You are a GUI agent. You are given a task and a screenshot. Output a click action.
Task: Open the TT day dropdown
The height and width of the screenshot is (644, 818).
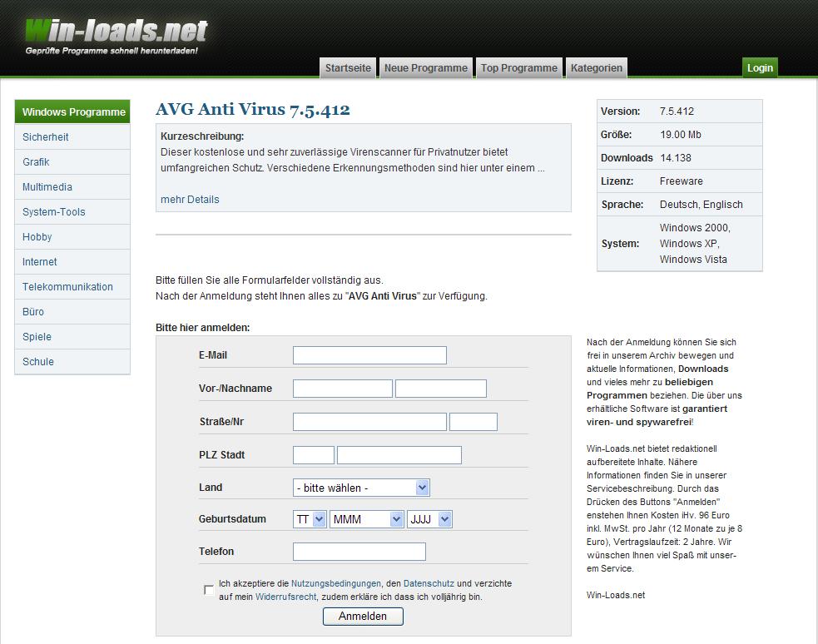pyautogui.click(x=308, y=518)
